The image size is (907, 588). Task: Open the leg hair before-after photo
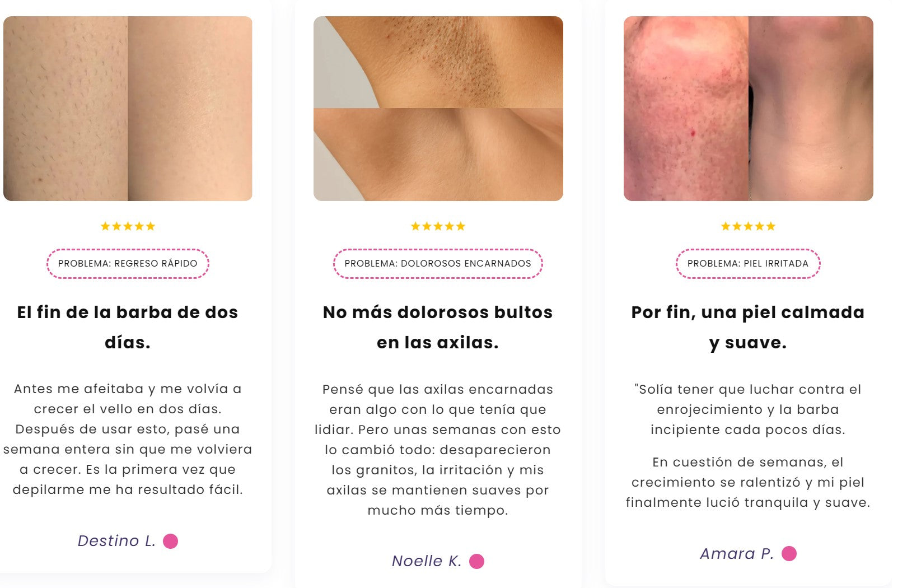click(x=128, y=109)
